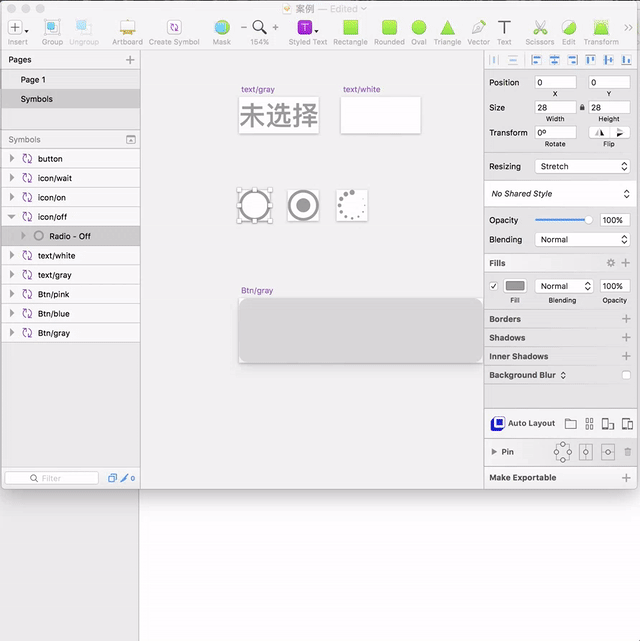Viewport: 640px width, 641px height.
Task: Select the Symbols page
Action: pyautogui.click(x=71, y=99)
